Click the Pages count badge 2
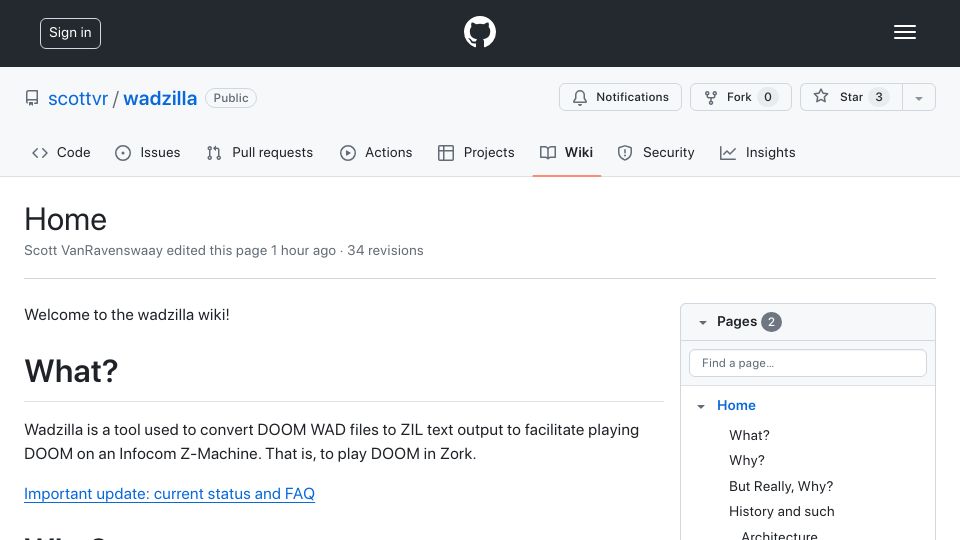The height and width of the screenshot is (540, 960). [x=771, y=322]
